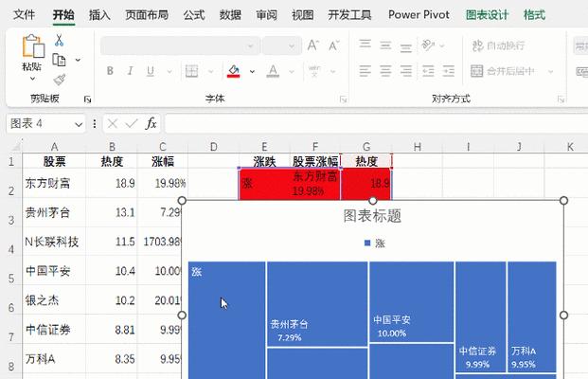Click the select-all corner triangle

point(16,146)
